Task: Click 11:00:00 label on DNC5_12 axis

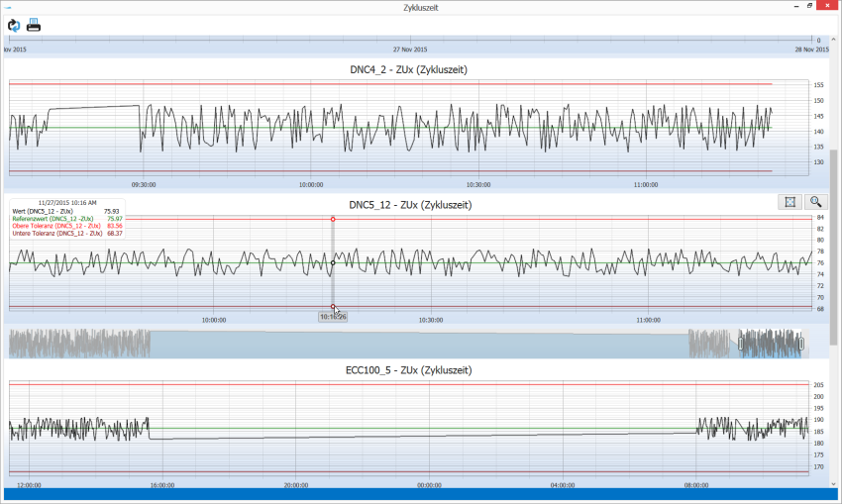Action: coord(648,320)
